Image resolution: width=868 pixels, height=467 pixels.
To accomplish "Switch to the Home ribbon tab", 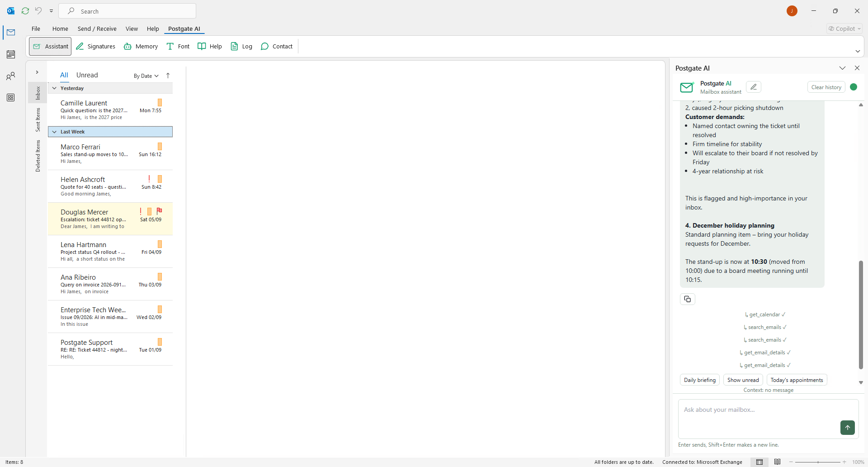I will [60, 29].
